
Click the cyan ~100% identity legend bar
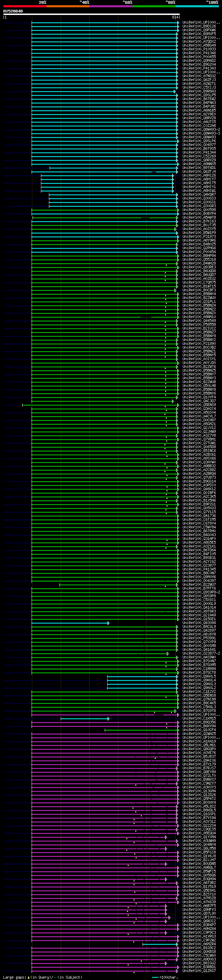[x=197, y=6]
